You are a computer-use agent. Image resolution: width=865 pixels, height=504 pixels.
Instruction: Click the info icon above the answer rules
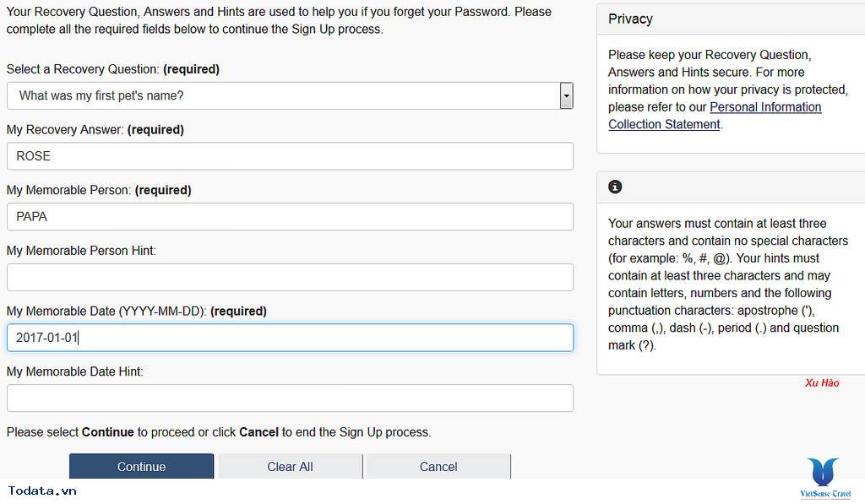pos(615,187)
